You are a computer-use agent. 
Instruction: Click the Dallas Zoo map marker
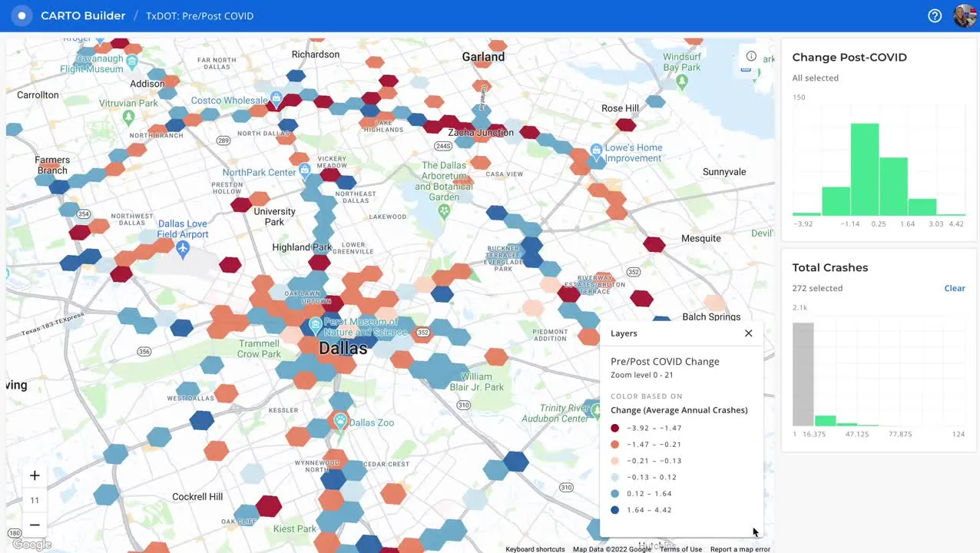point(339,420)
